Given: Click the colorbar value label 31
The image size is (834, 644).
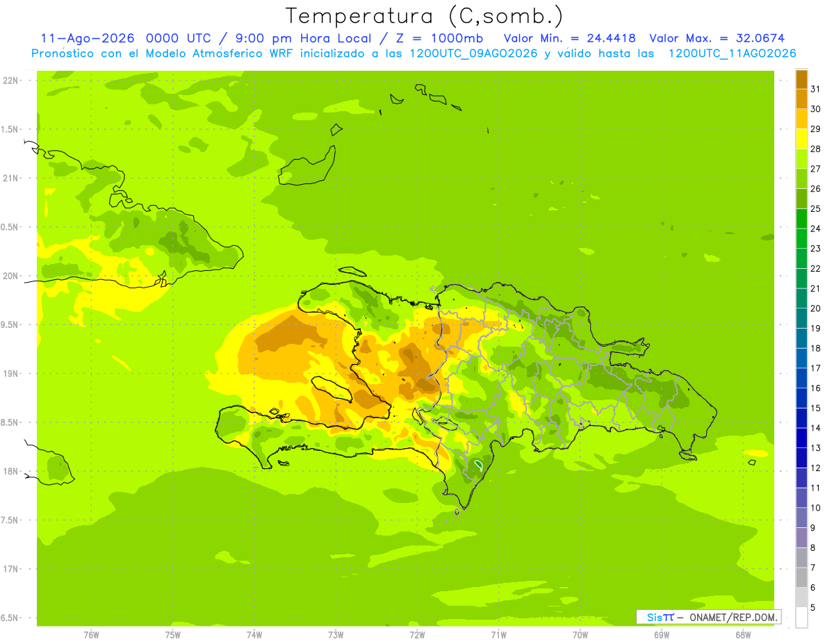Looking at the screenshot, I should coord(815,89).
